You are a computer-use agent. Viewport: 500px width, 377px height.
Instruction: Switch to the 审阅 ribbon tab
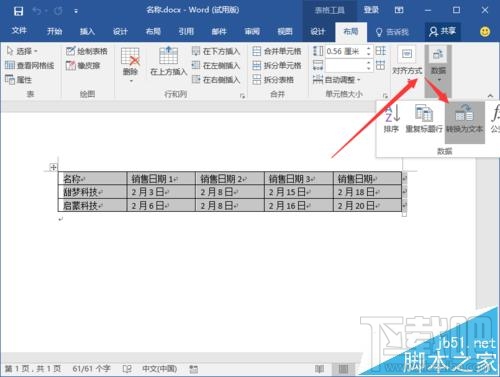[252, 31]
